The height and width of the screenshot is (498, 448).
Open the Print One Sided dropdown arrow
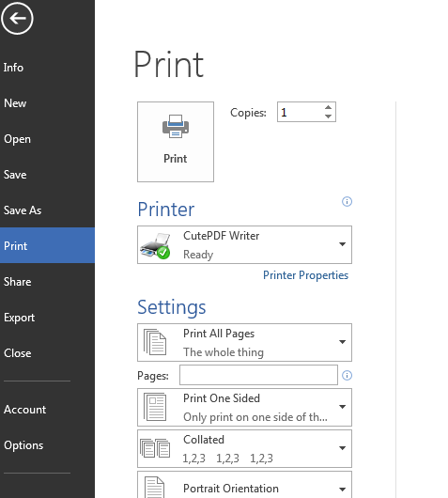point(342,407)
